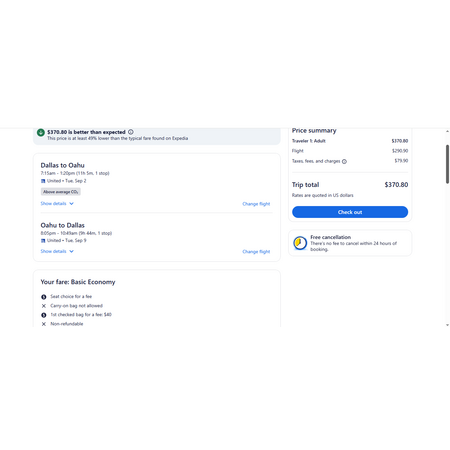Change flight for Dallas to Oahu
450x450 pixels.
click(x=256, y=204)
